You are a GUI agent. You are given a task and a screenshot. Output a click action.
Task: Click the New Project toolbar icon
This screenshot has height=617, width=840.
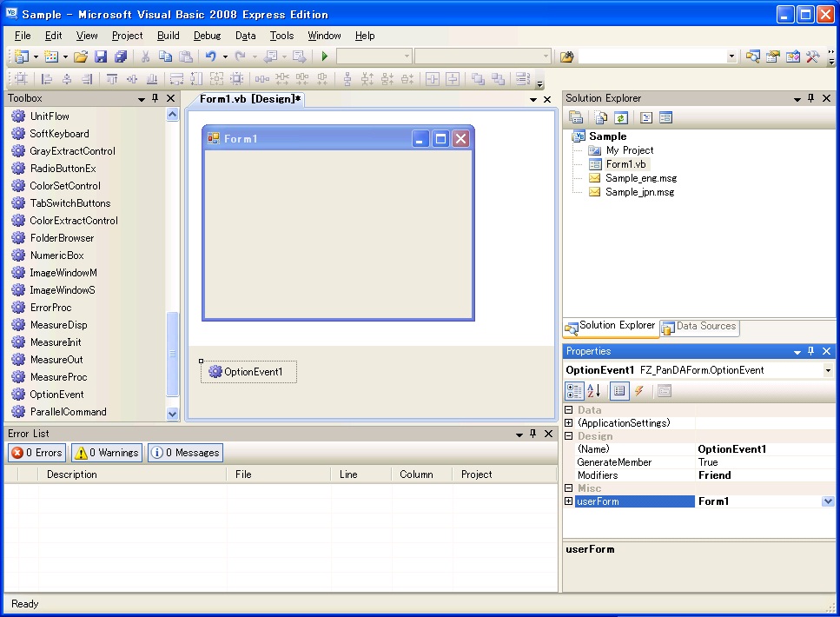[x=22, y=56]
